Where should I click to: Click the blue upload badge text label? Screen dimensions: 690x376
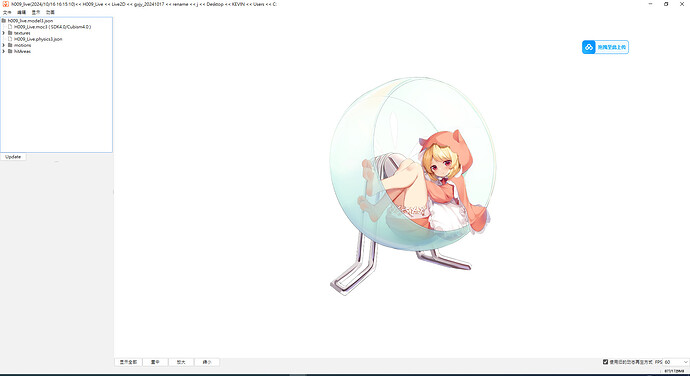tap(612, 47)
